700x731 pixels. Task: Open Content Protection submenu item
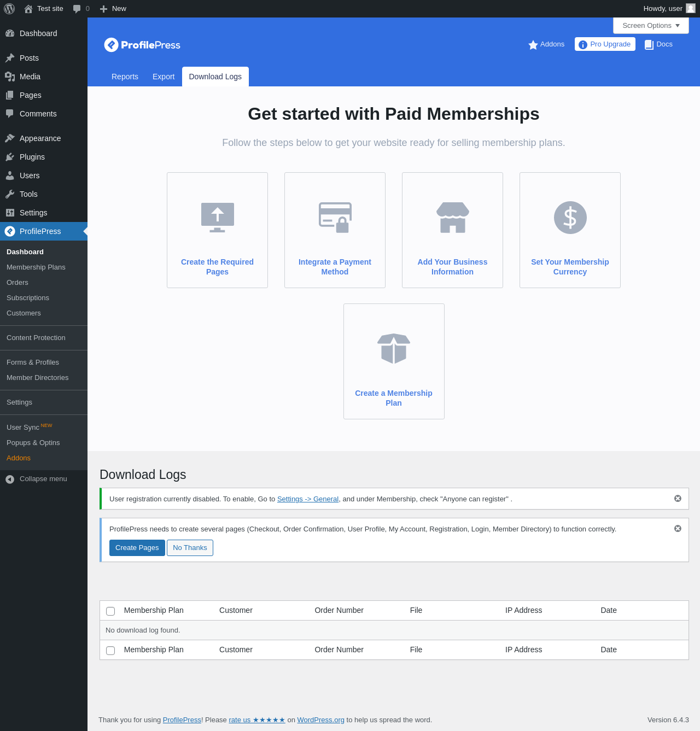[x=36, y=337]
